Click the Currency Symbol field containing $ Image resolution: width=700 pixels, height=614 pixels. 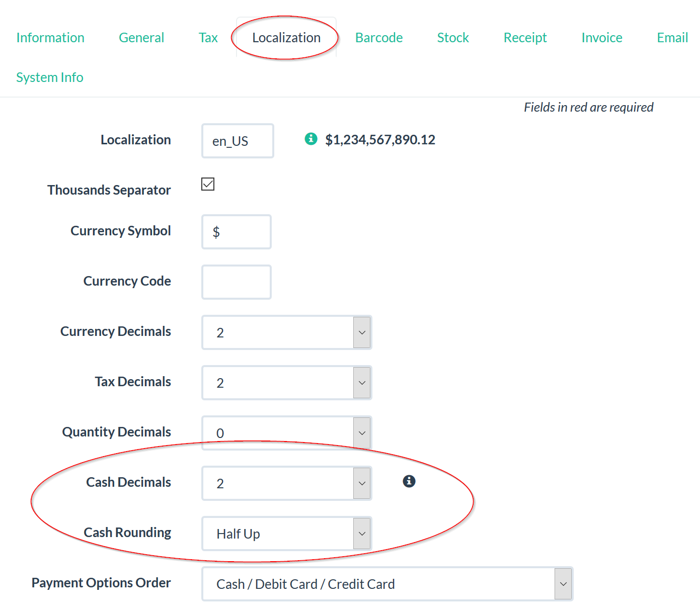pyautogui.click(x=236, y=232)
